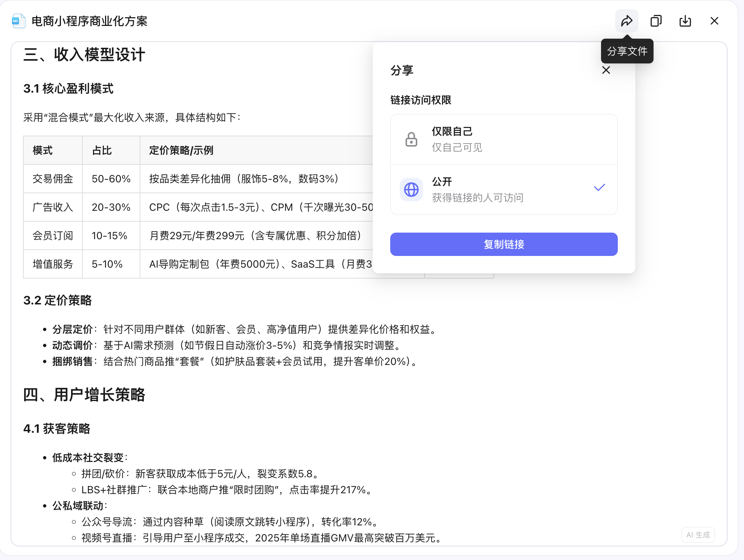Select the 仅限自己 access option
This screenshot has width=744, height=560.
[503, 139]
